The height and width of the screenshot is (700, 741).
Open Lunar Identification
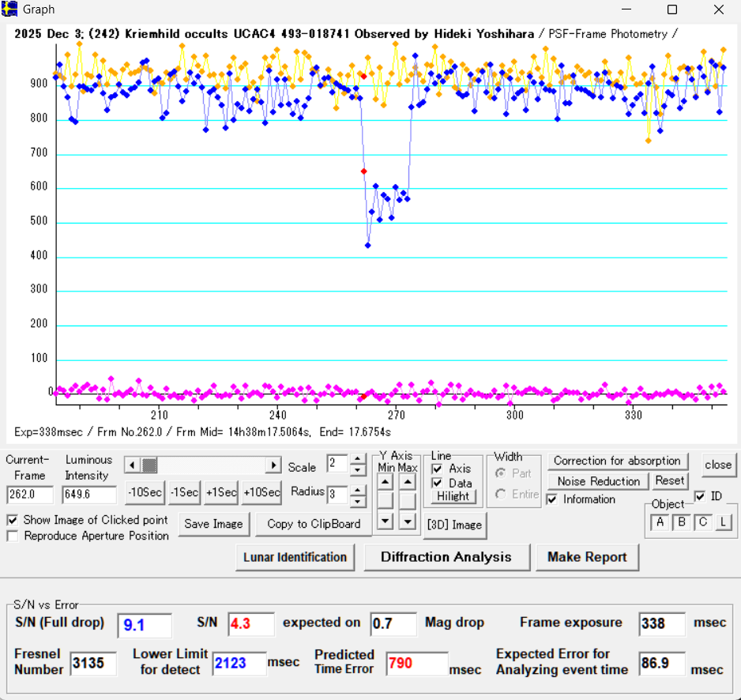[x=295, y=557]
